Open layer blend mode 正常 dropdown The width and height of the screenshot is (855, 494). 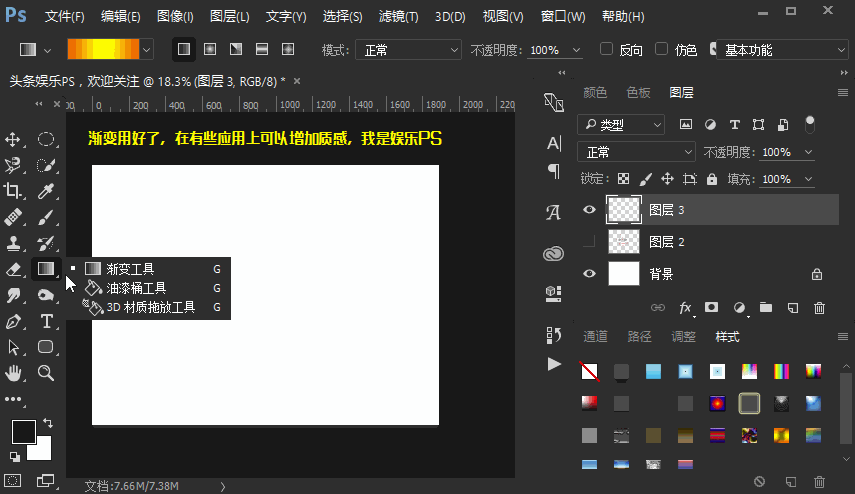click(x=636, y=152)
